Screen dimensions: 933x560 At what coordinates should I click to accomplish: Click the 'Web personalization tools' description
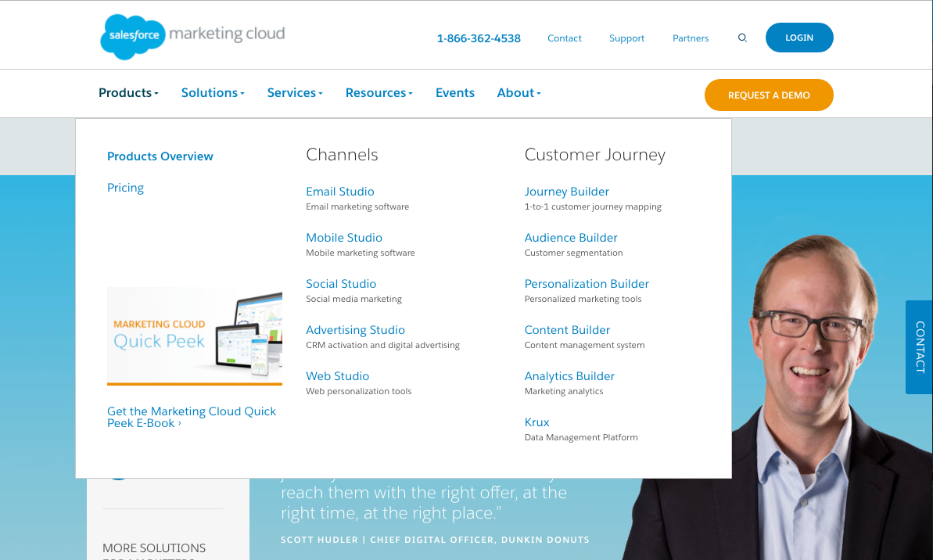click(358, 391)
